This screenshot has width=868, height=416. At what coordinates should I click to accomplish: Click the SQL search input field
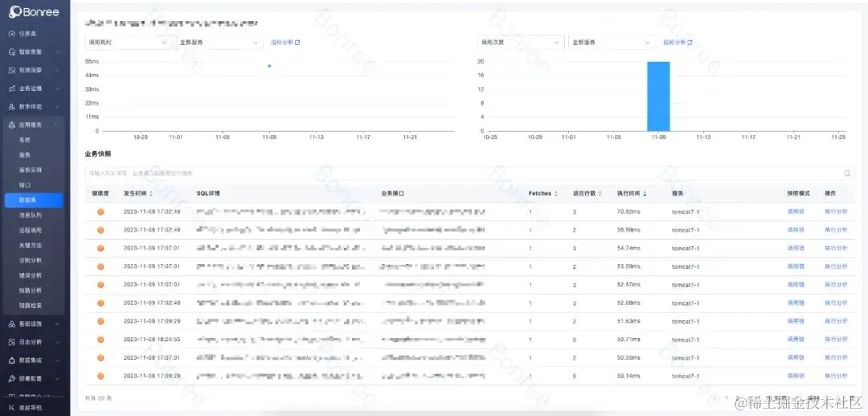469,173
